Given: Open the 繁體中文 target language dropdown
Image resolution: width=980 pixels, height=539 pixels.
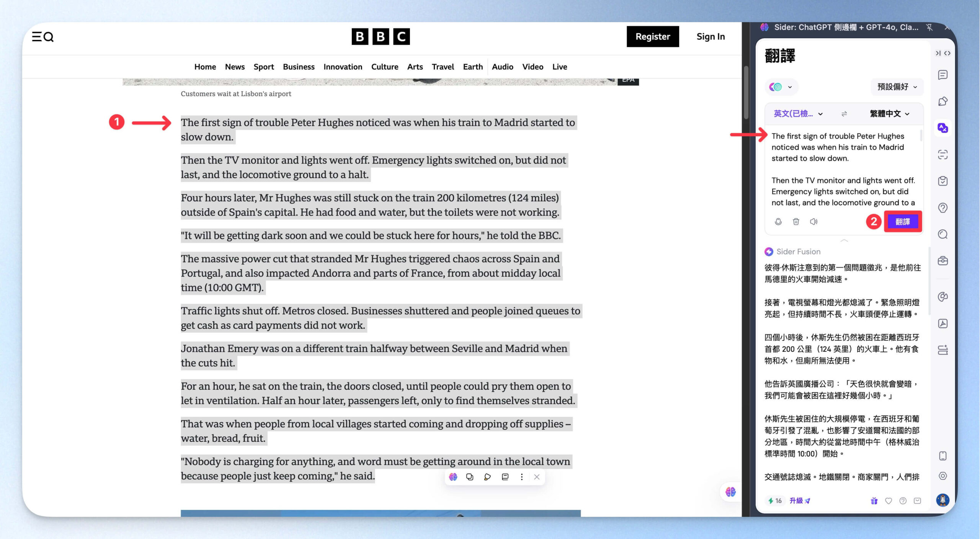Looking at the screenshot, I should tap(889, 114).
